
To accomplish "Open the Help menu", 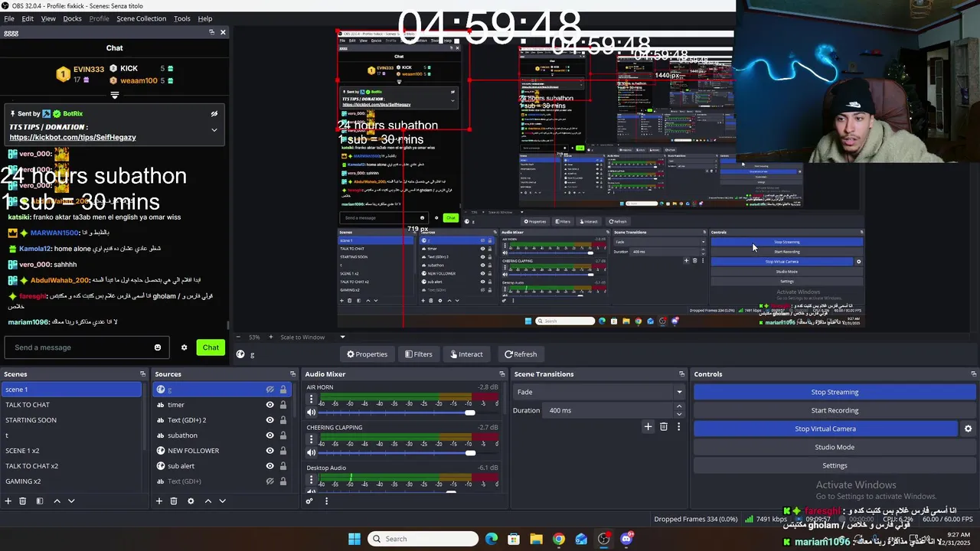I will 205,18.
